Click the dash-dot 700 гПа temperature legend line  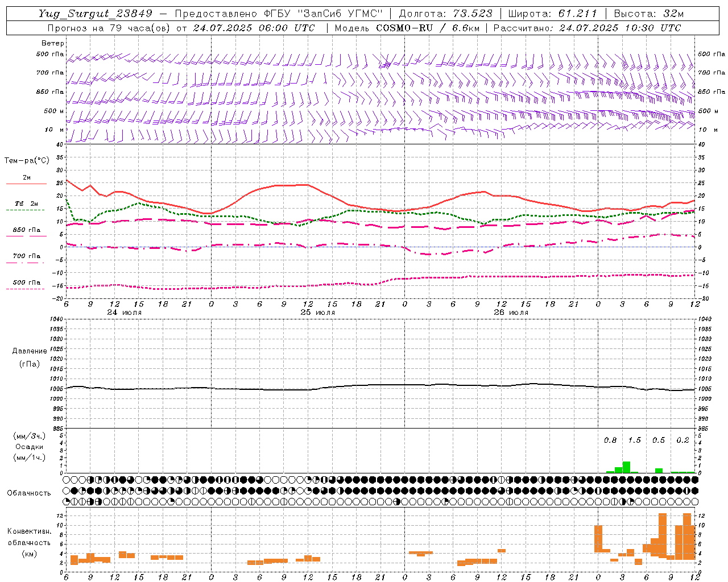(25, 263)
